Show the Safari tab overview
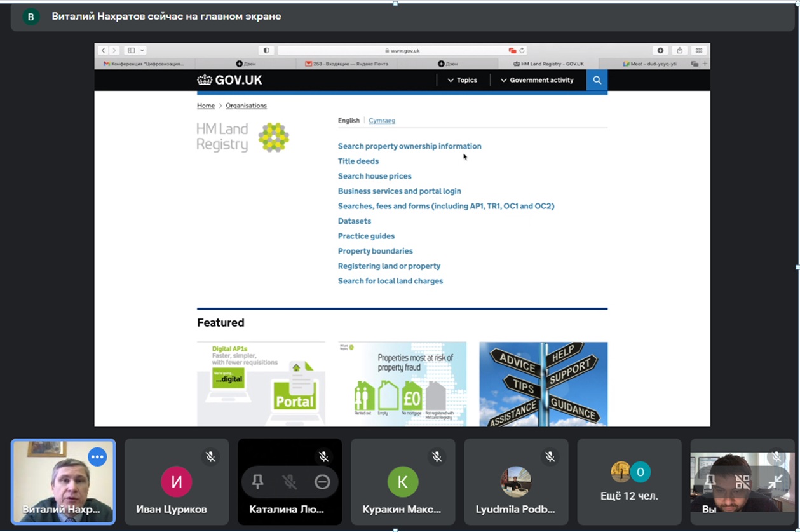The image size is (800, 532). [x=698, y=50]
